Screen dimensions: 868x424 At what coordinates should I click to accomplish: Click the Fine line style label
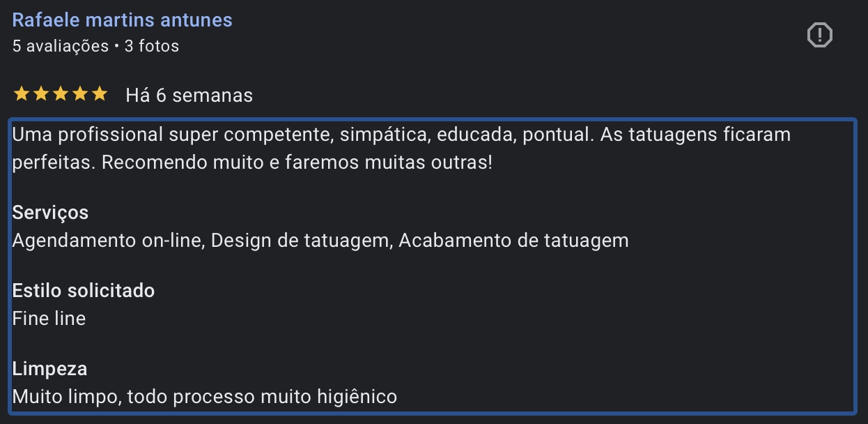tap(49, 318)
